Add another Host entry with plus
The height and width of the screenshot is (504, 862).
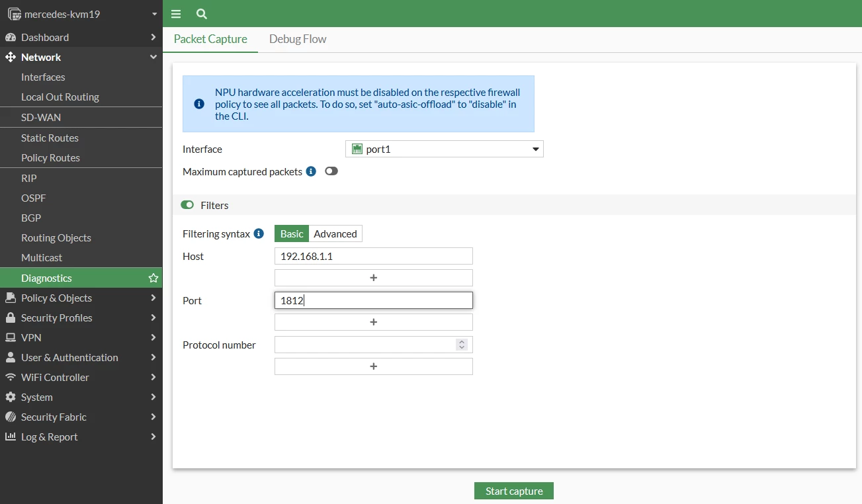tap(373, 278)
